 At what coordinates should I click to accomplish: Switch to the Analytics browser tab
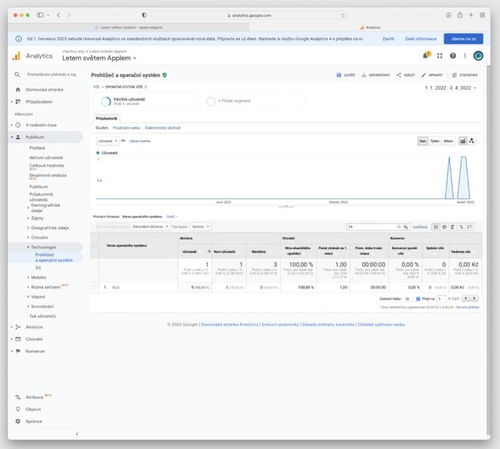pyautogui.click(x=370, y=27)
